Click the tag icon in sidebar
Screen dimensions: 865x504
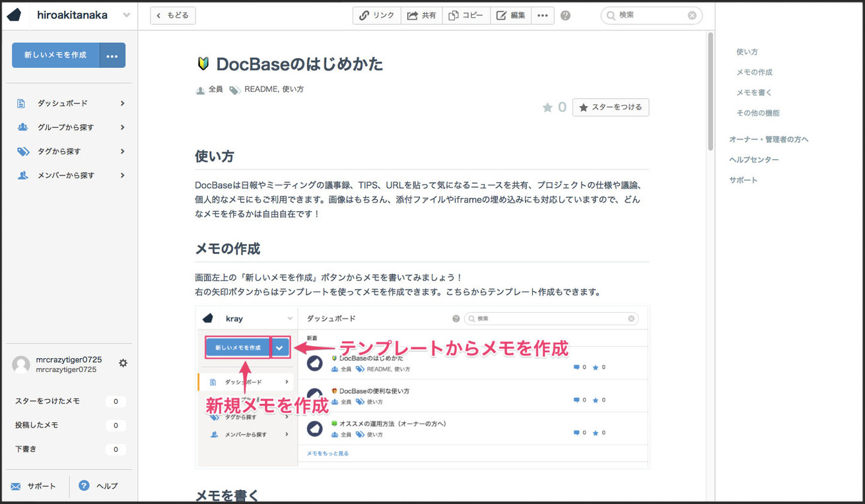[23, 152]
